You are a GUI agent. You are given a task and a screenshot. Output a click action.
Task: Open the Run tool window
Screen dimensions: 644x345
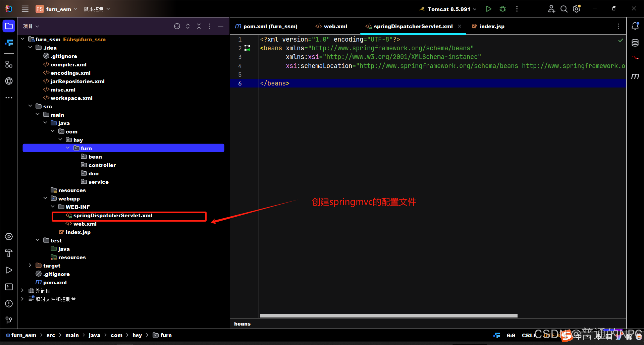[9, 270]
